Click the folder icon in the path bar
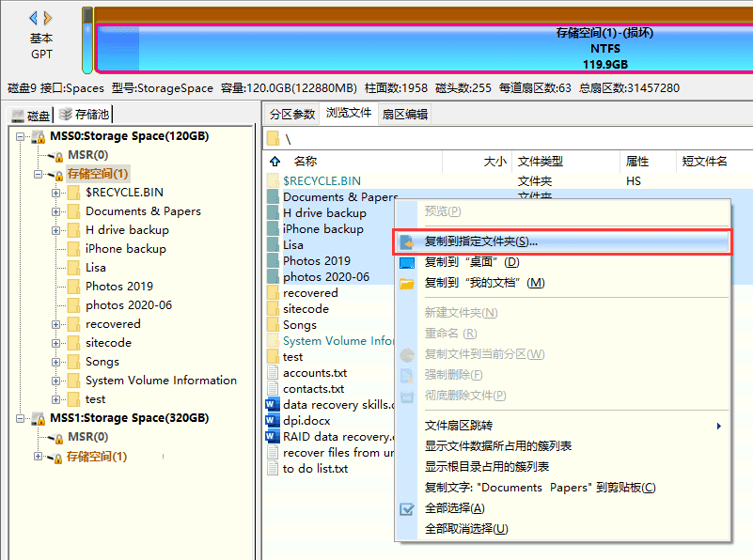The image size is (753, 560). coord(273,139)
